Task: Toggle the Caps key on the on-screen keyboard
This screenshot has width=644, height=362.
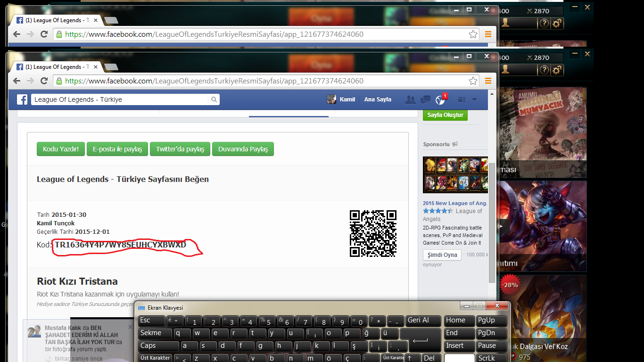Action: 158,346
